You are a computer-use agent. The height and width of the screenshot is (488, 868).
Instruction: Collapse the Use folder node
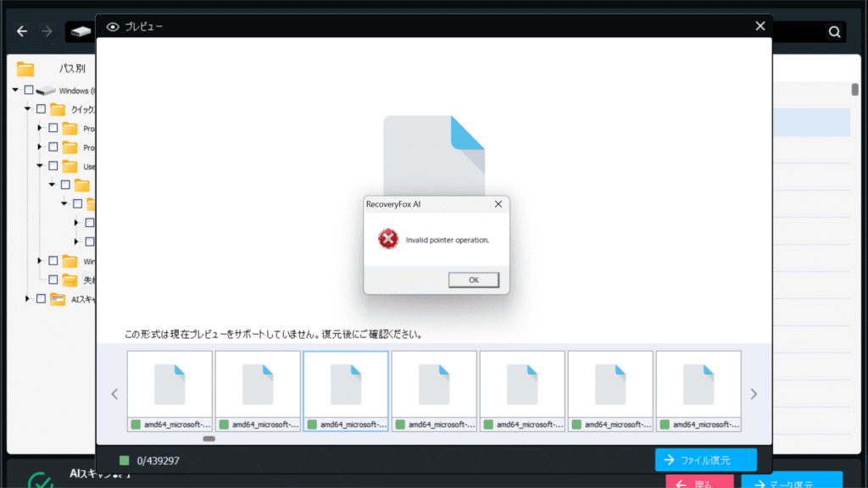pos(40,165)
